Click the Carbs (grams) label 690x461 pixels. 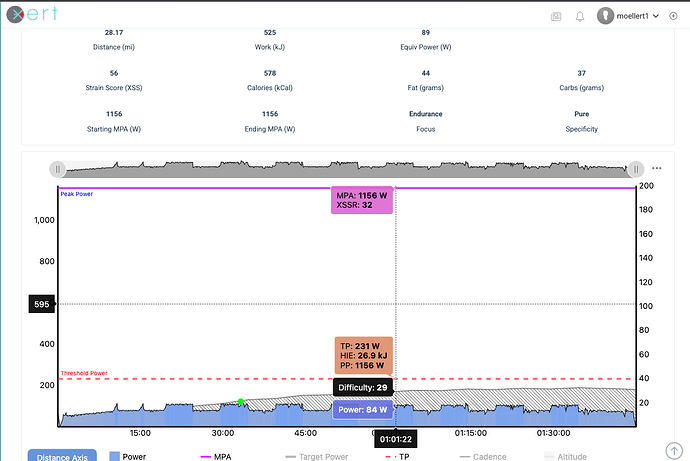point(581,88)
